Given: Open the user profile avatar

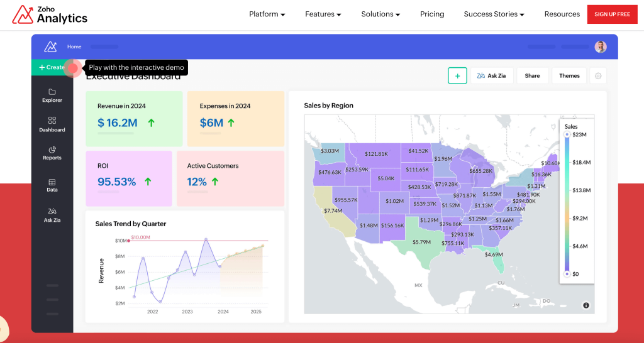Looking at the screenshot, I should (x=601, y=46).
